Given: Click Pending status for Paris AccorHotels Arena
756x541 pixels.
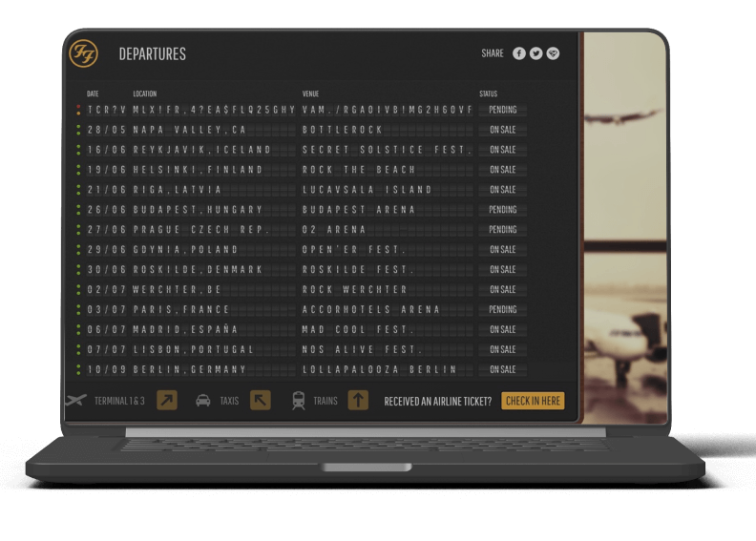Looking at the screenshot, I should [502, 310].
